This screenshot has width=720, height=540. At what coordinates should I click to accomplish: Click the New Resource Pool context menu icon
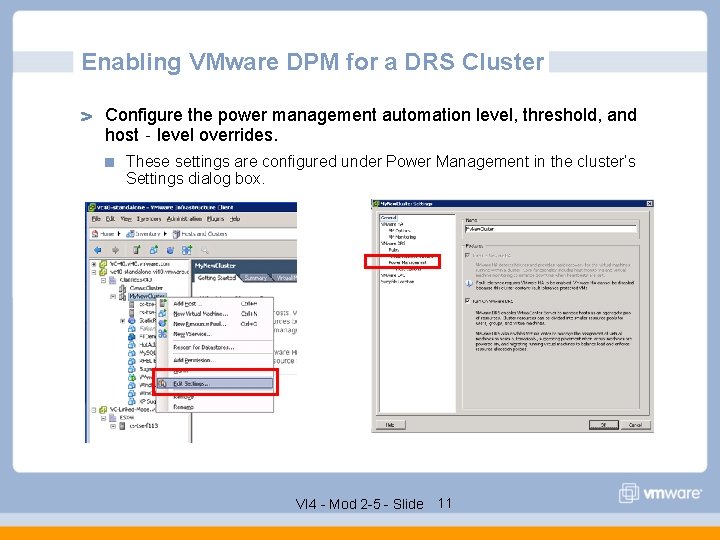coord(163,324)
